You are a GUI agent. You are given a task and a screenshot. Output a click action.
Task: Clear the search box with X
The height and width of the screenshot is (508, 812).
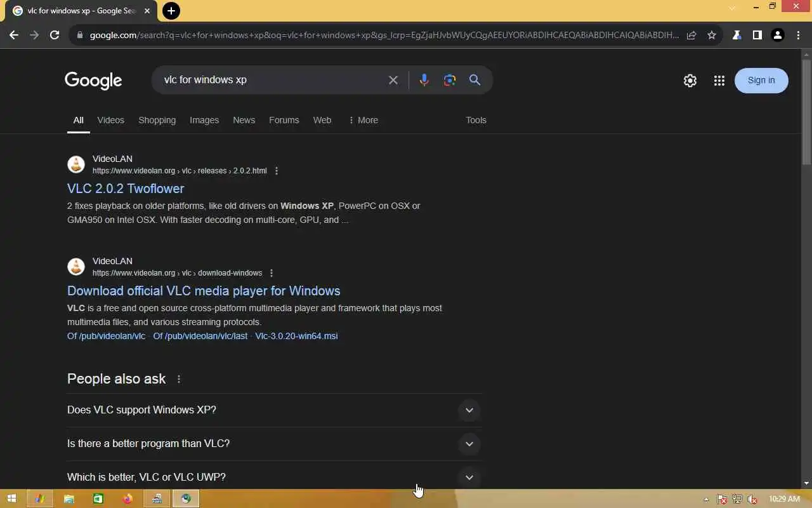click(393, 80)
